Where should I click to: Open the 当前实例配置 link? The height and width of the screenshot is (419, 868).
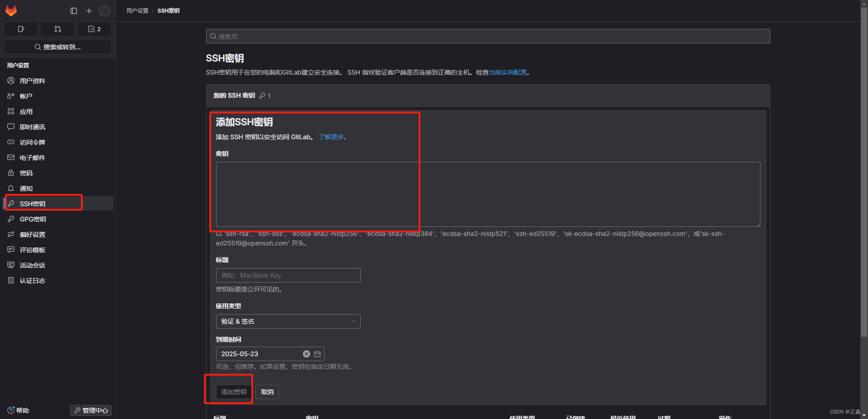click(x=508, y=72)
